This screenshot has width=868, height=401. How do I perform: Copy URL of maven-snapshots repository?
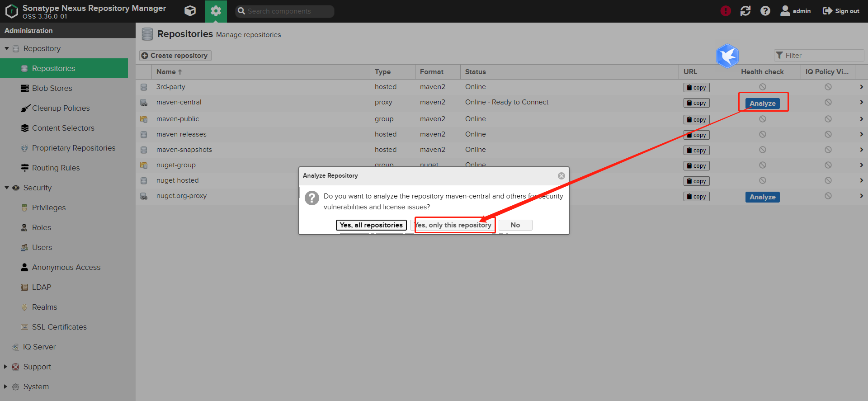click(x=696, y=150)
